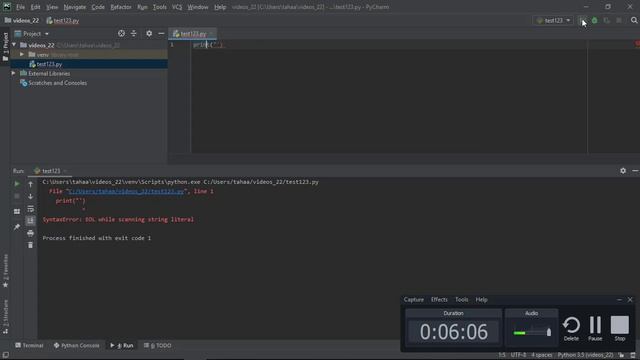Open the Terminal tool window
The height and width of the screenshot is (360, 640).
coord(29,345)
